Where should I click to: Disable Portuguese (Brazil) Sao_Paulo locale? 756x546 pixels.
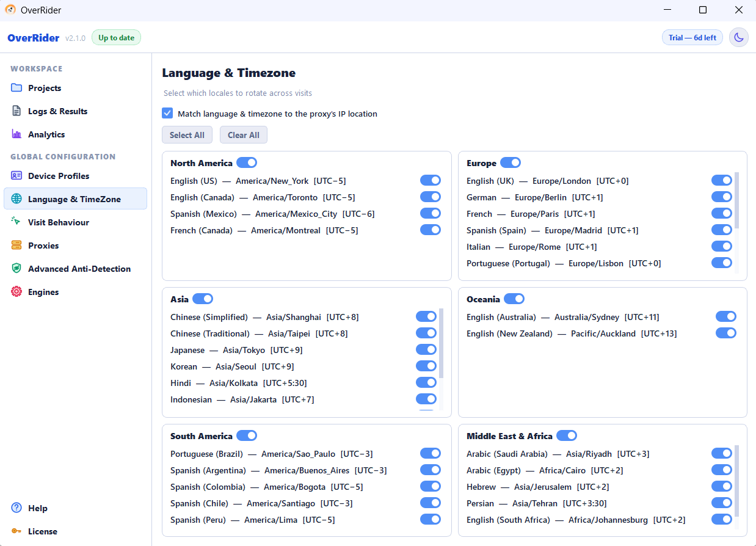(431, 453)
